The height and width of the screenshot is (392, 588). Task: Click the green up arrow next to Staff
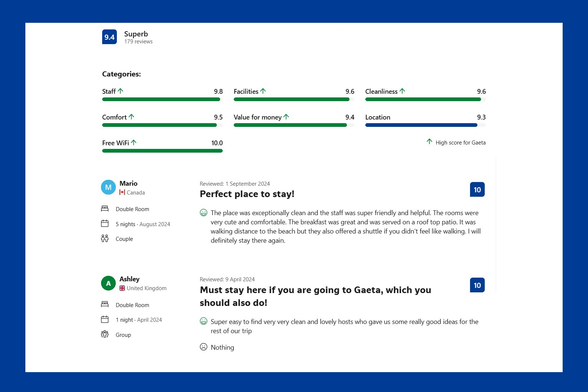click(x=121, y=91)
